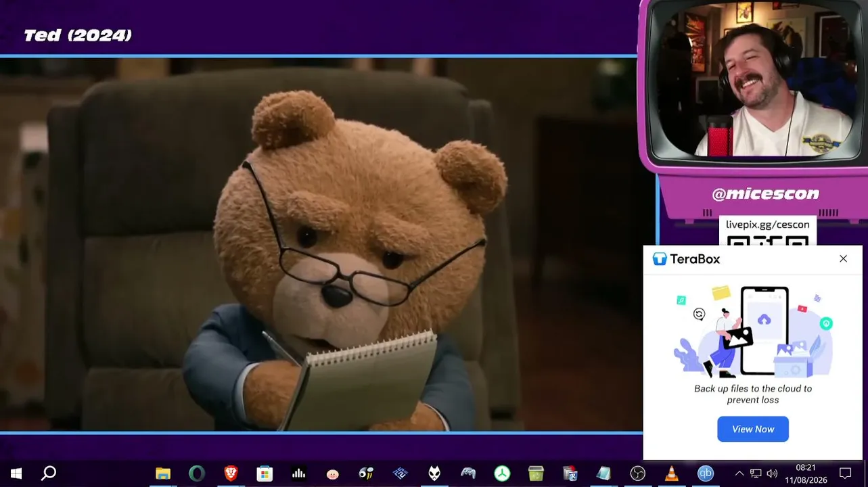The image size is (868, 487).
Task: Open taskbar Search magnifier
Action: [49, 473]
